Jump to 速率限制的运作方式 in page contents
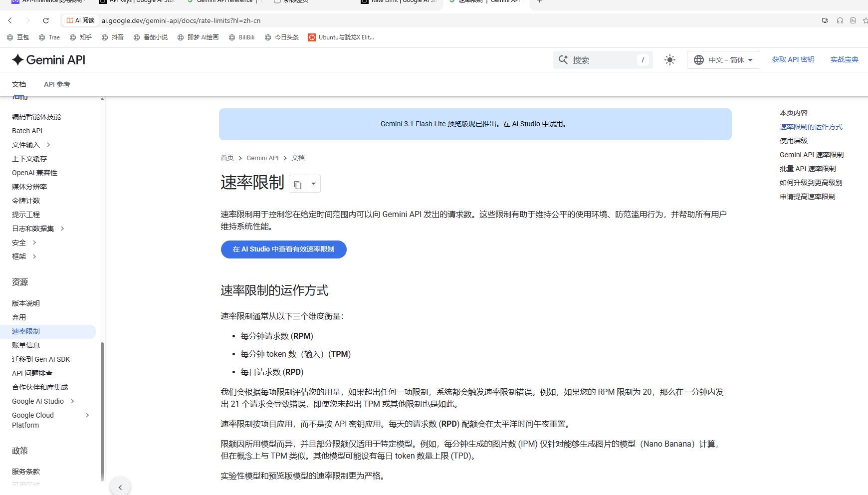This screenshot has width=868, height=495. coord(811,127)
